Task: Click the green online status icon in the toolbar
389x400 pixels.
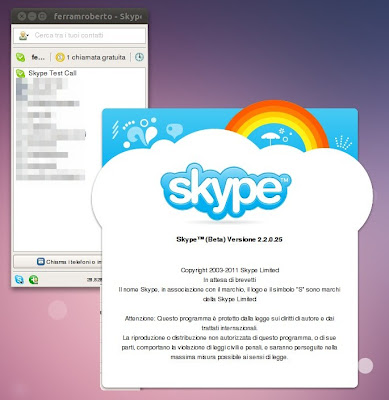Action: click(21, 57)
